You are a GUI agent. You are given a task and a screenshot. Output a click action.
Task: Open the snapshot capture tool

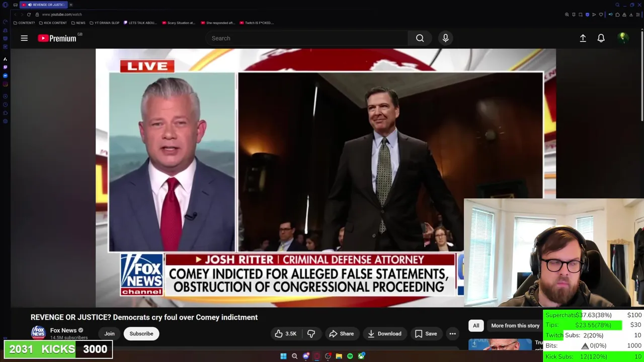coord(581,15)
